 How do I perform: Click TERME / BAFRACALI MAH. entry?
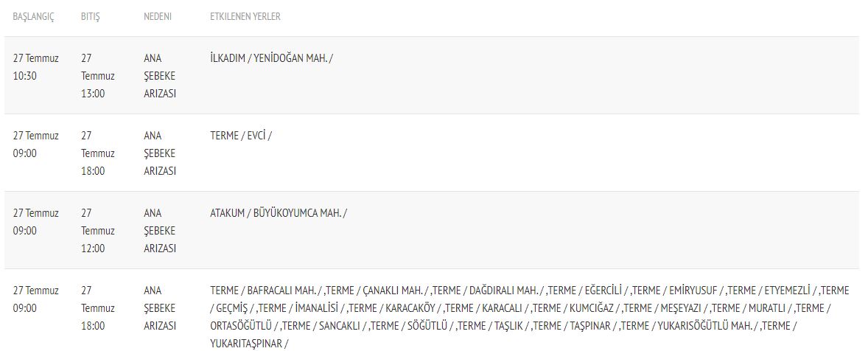(266, 291)
